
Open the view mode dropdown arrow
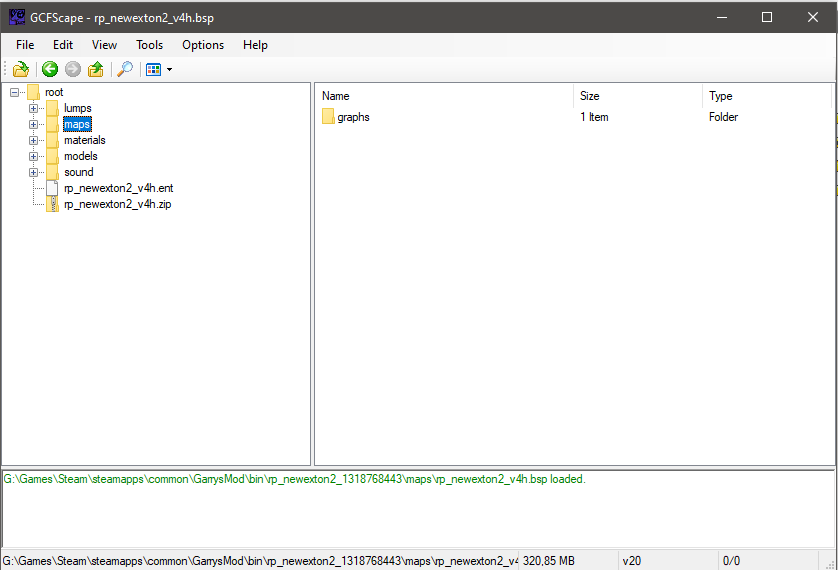coord(169,70)
